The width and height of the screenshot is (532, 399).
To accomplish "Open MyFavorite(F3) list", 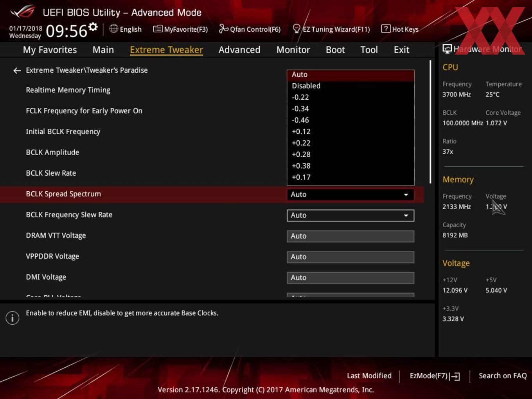I will (x=180, y=29).
